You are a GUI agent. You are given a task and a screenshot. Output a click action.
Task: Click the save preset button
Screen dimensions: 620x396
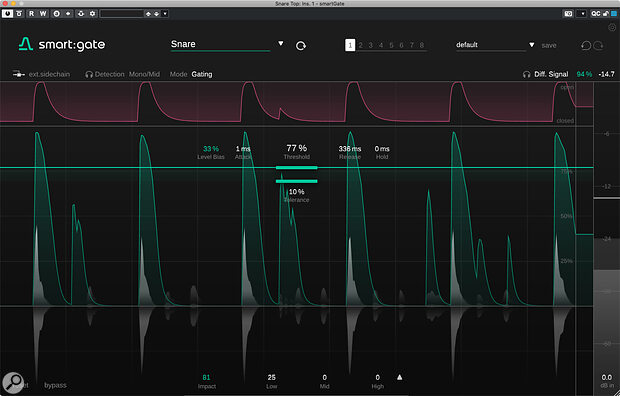[549, 45]
